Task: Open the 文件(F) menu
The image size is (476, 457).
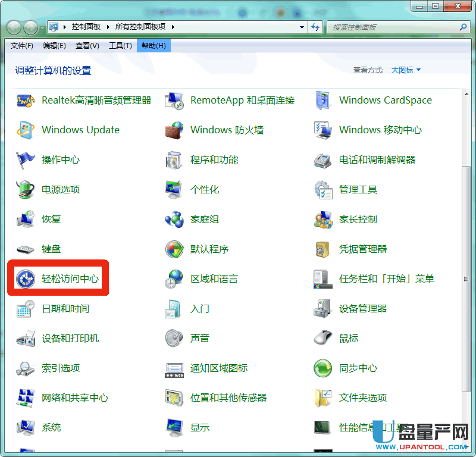Action: tap(22, 46)
